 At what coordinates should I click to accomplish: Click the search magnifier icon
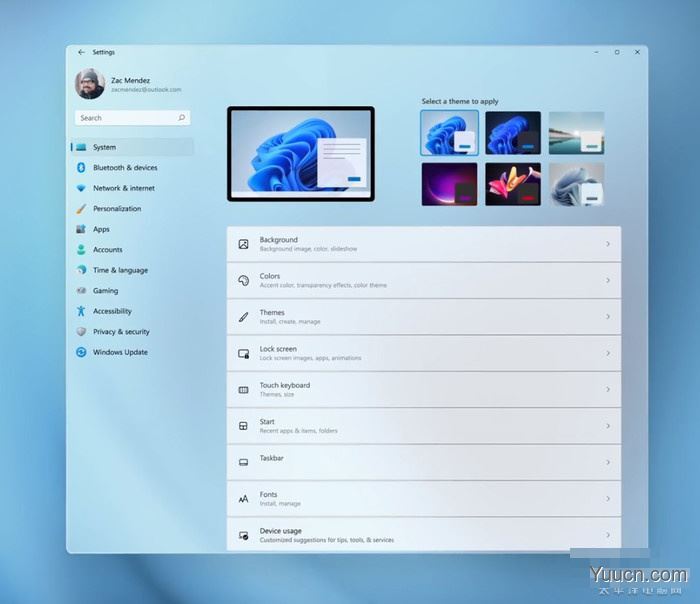[x=182, y=118]
